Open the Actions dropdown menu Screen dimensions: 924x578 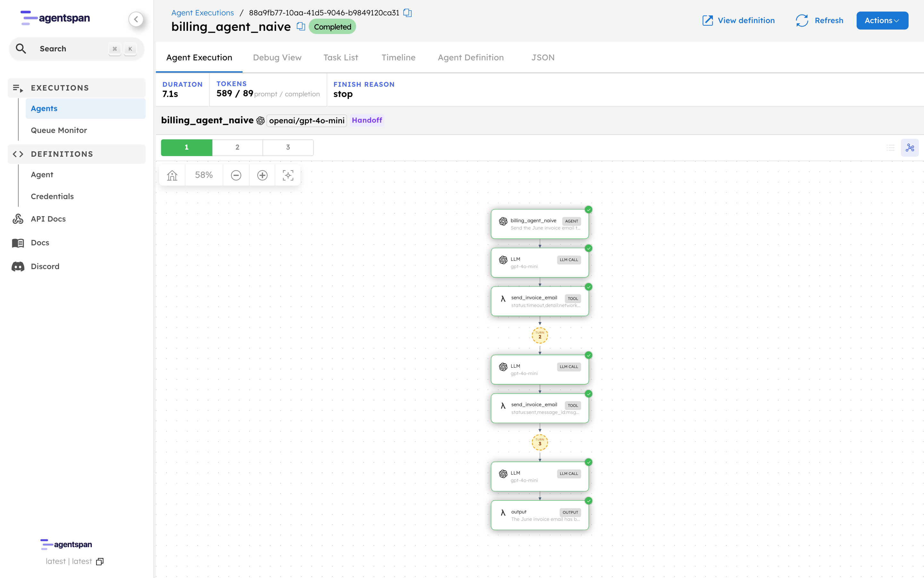tap(882, 20)
